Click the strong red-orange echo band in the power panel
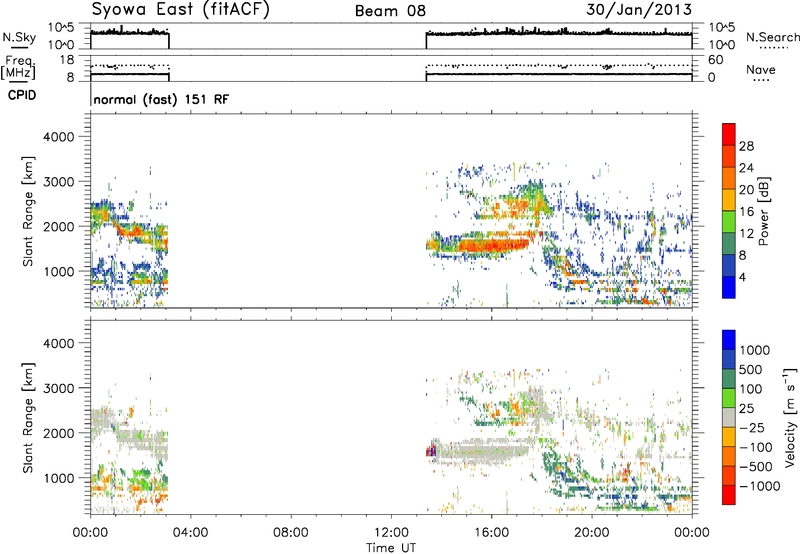 click(492, 245)
